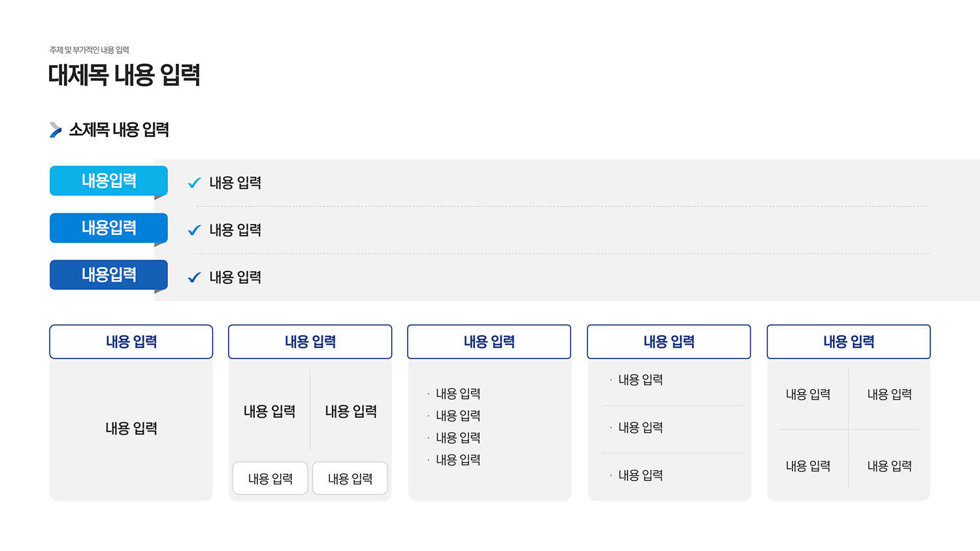Select the first bullet item in third card
The image size is (980, 551).
point(458,394)
